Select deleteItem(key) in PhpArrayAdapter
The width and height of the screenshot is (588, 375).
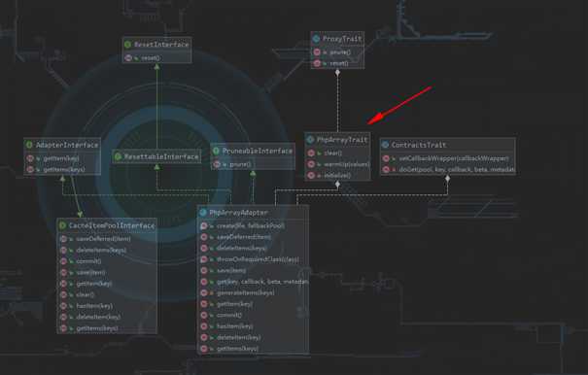(x=238, y=337)
